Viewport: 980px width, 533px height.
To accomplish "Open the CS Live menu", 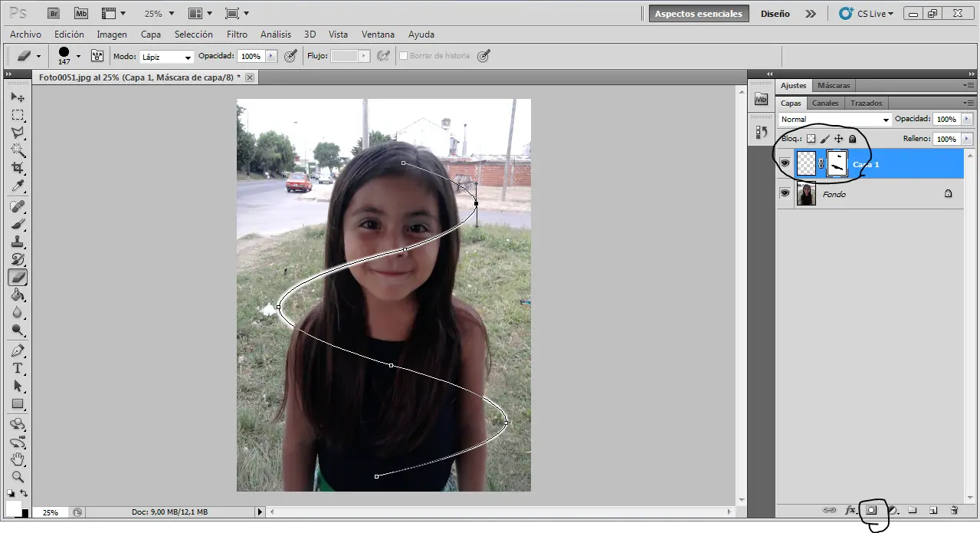I will [x=867, y=14].
